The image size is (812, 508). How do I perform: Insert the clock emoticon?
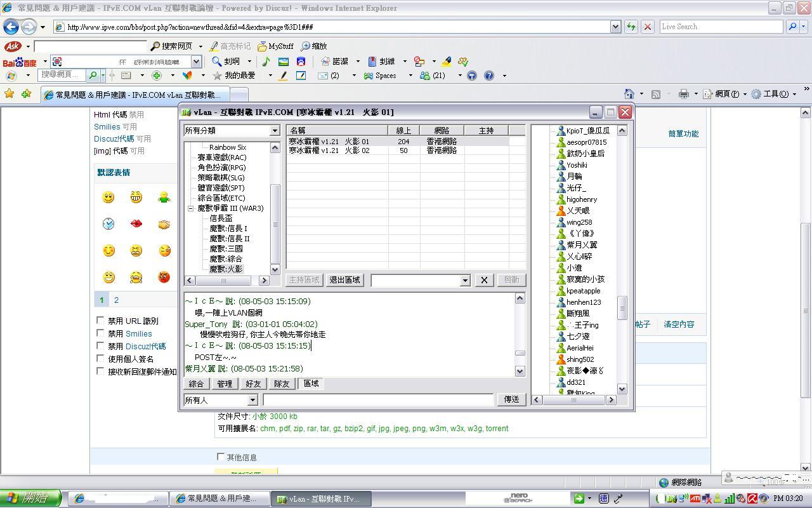tap(108, 224)
